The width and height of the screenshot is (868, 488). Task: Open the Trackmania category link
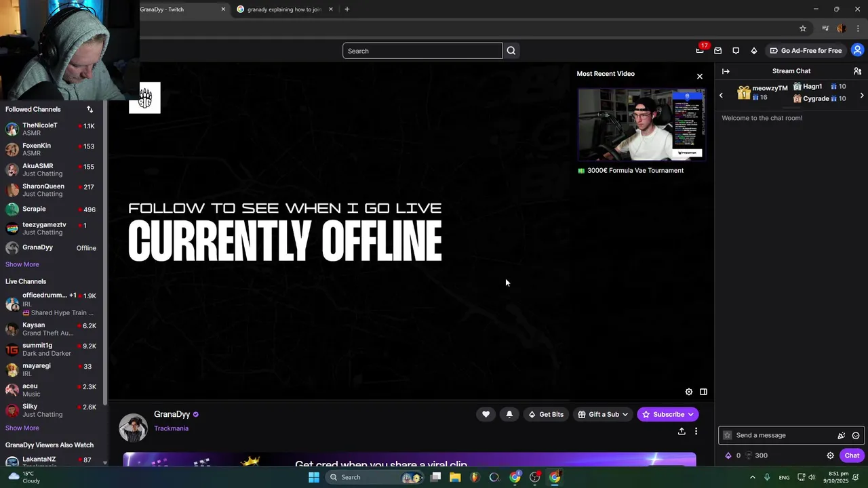[x=171, y=428]
